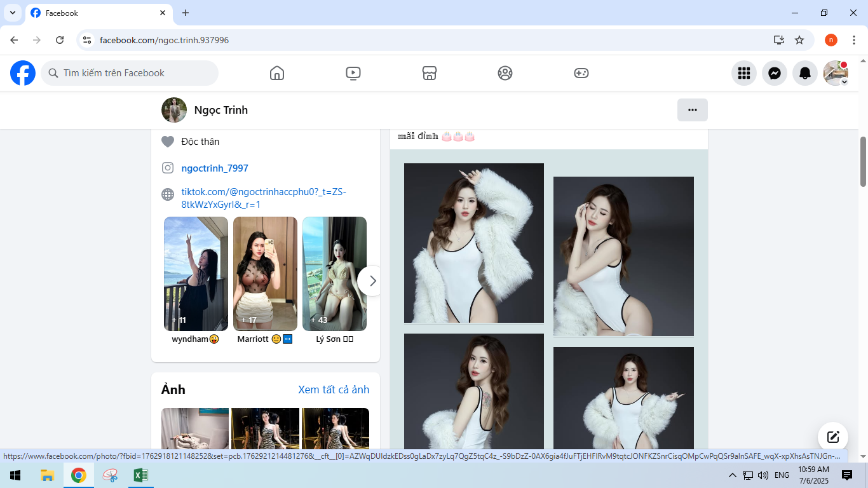
Task: Bookmark this page with star icon
Action: pos(799,40)
